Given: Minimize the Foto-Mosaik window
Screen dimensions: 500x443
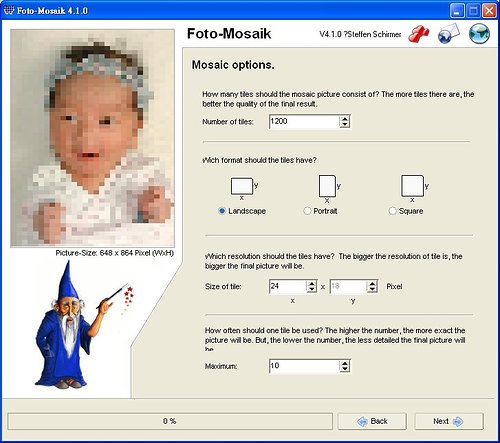Looking at the screenshot, I should pyautogui.click(x=457, y=11).
